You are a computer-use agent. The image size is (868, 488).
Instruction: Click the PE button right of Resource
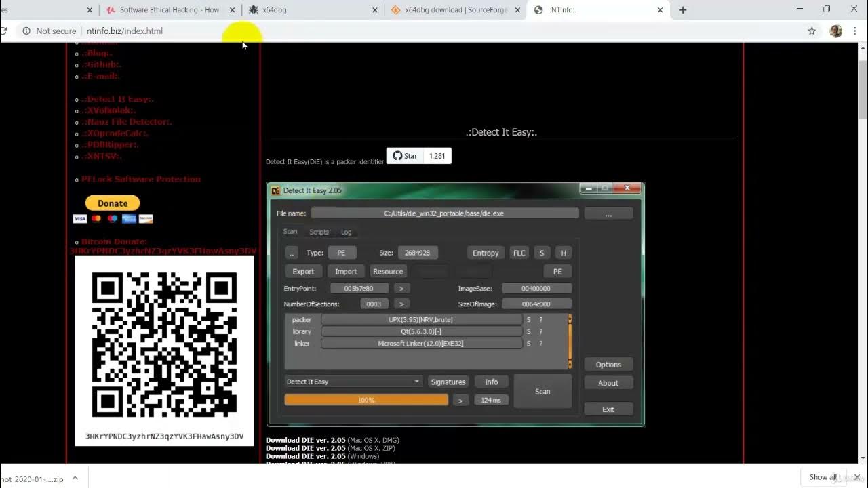tap(557, 272)
